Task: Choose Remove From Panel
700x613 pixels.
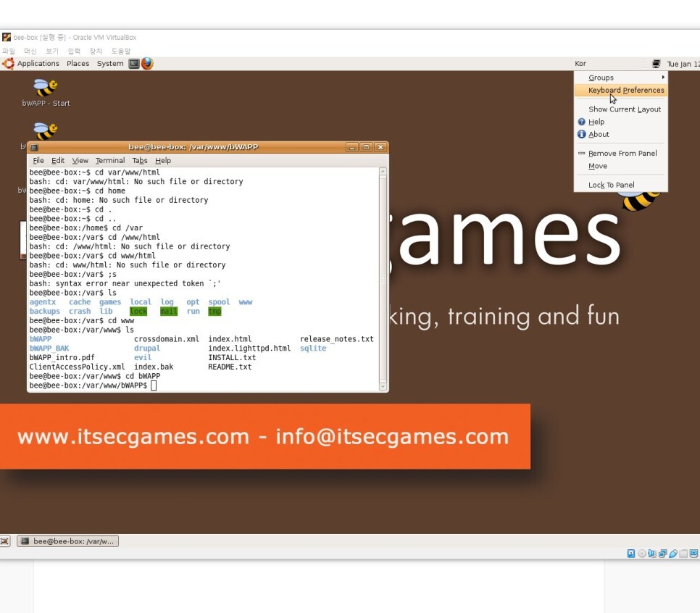Action: click(x=621, y=153)
